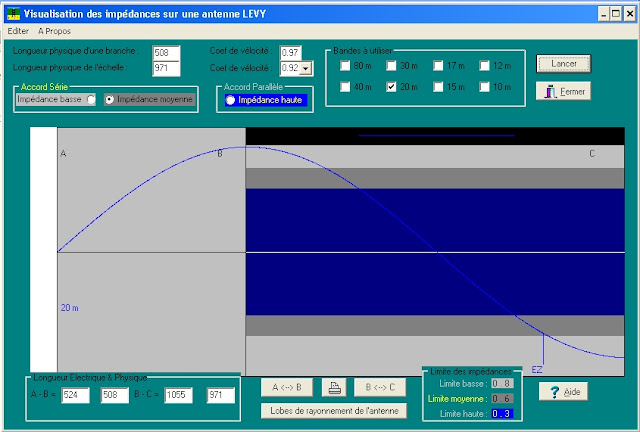Open Lobes de rayonnement de l'antenne
640x432 pixels.
334,411
